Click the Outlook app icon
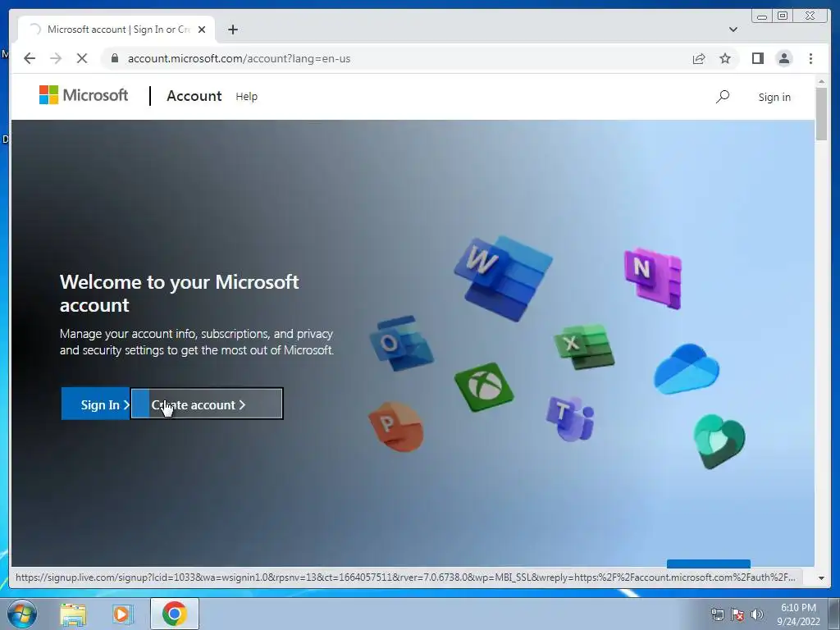This screenshot has width=840, height=630. click(402, 344)
